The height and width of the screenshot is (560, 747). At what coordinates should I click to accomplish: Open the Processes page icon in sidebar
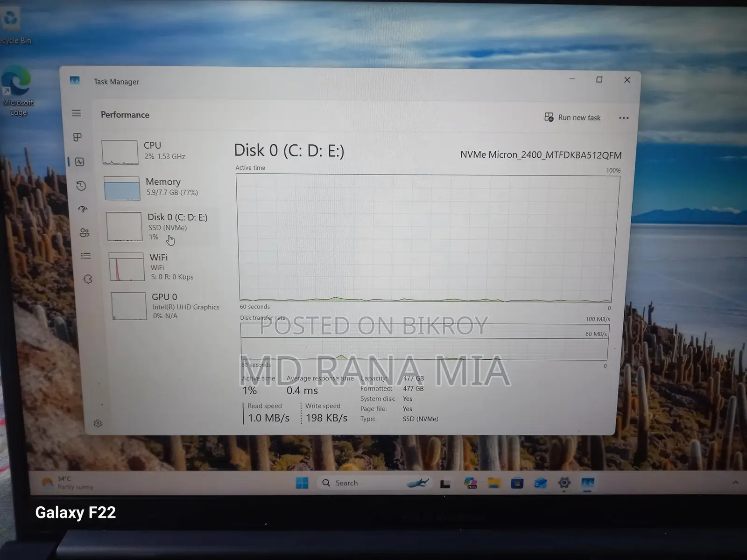[x=78, y=137]
